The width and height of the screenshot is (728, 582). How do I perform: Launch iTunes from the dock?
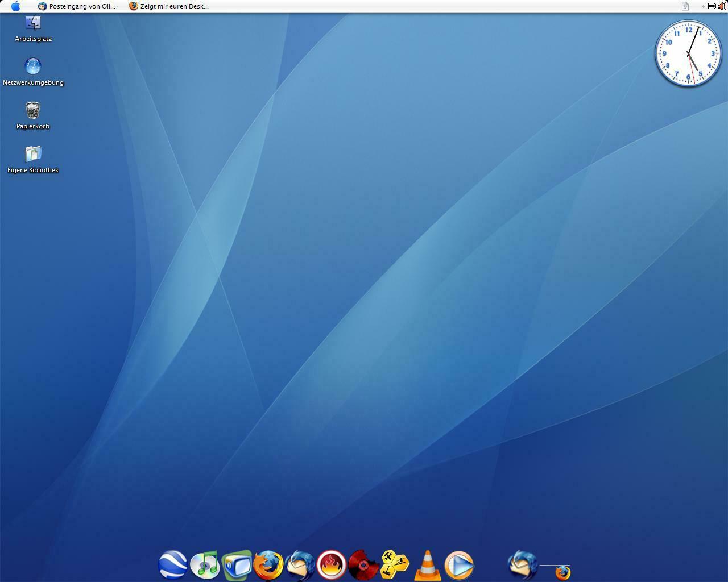point(205,565)
